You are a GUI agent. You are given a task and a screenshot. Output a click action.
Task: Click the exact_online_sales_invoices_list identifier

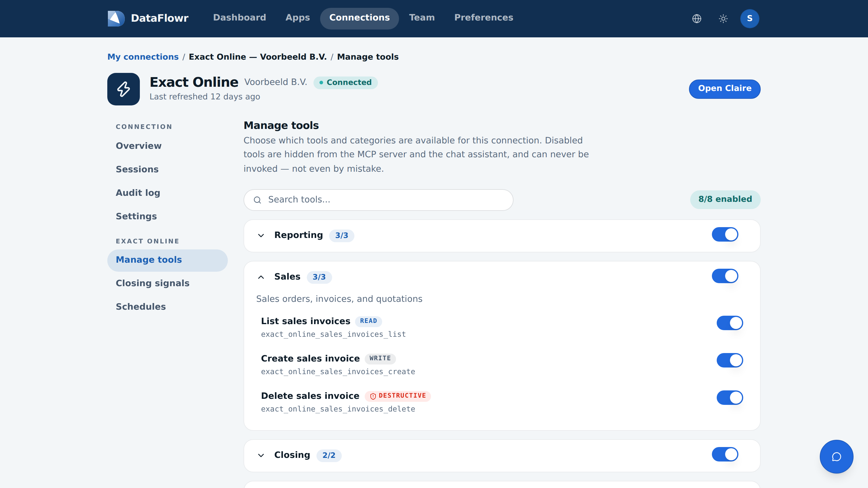click(333, 334)
